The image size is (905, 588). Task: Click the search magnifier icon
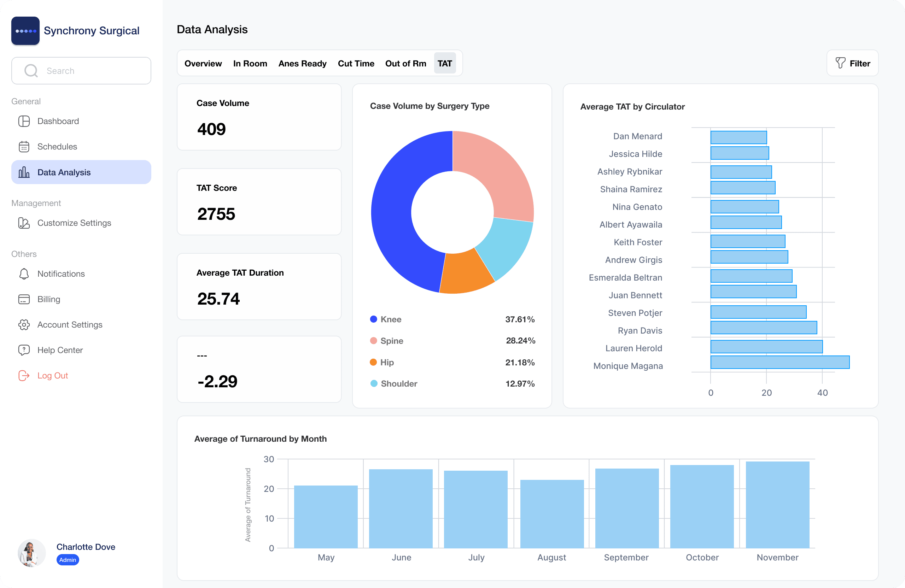(x=31, y=71)
